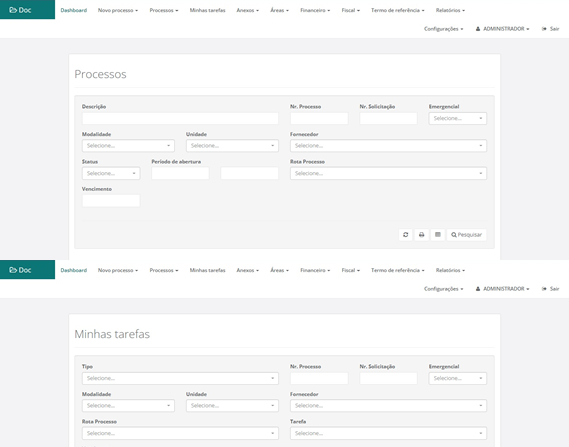Click the Nr. Solicitação field in the Processos form
This screenshot has width=569, height=447.
point(388,118)
